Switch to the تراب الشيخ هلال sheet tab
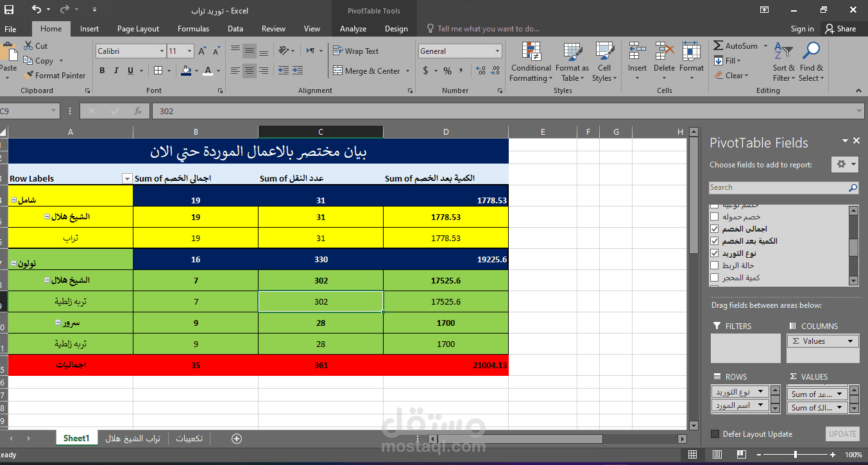 (x=133, y=439)
